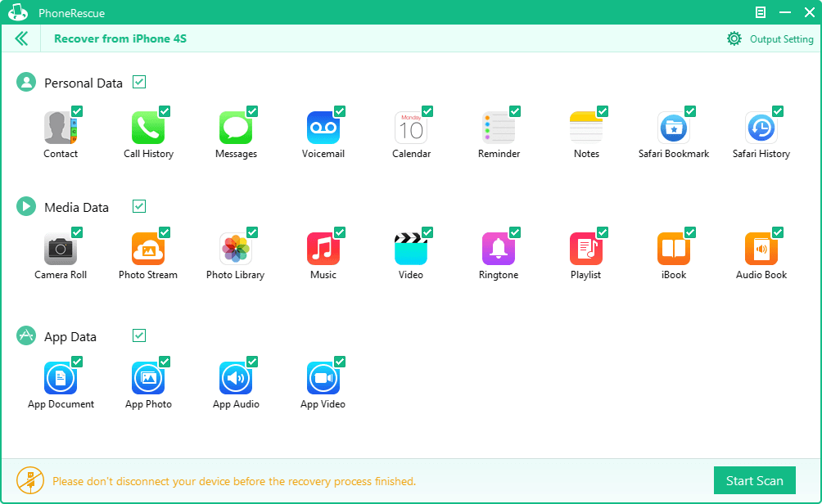The width and height of the screenshot is (822, 504).
Task: Open the PhoneRescue title bar menu button
Action: (x=760, y=12)
